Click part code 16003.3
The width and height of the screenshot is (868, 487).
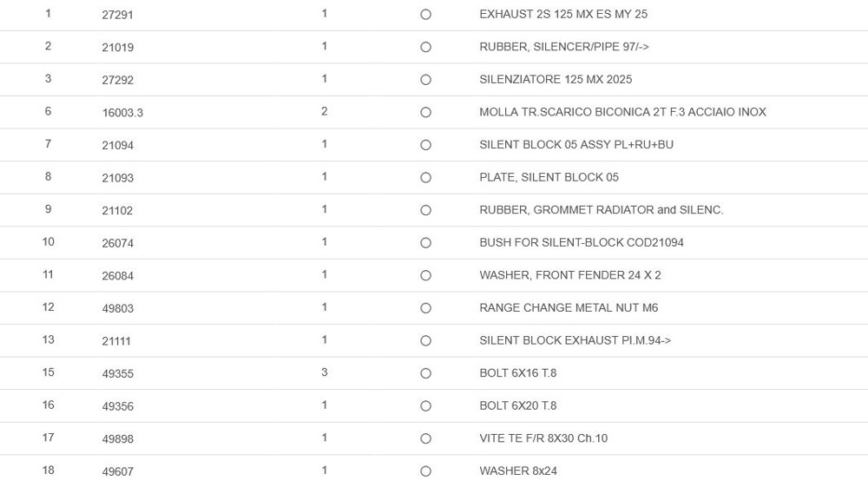[122, 113]
